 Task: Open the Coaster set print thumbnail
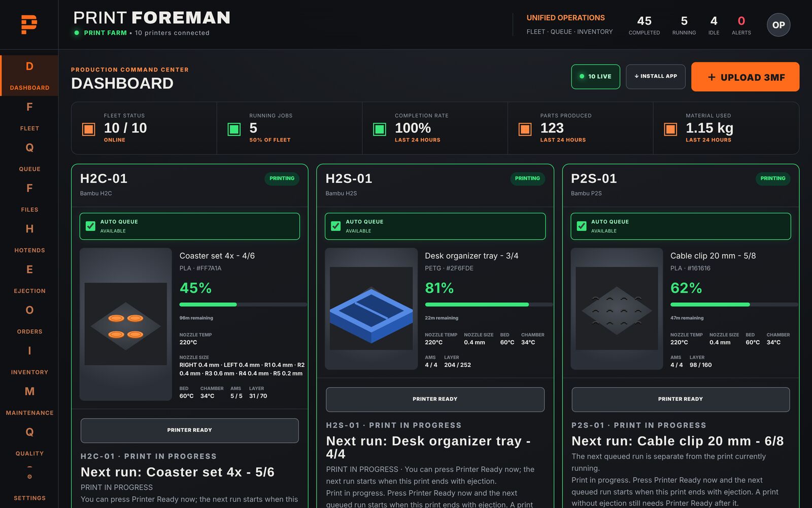(126, 324)
